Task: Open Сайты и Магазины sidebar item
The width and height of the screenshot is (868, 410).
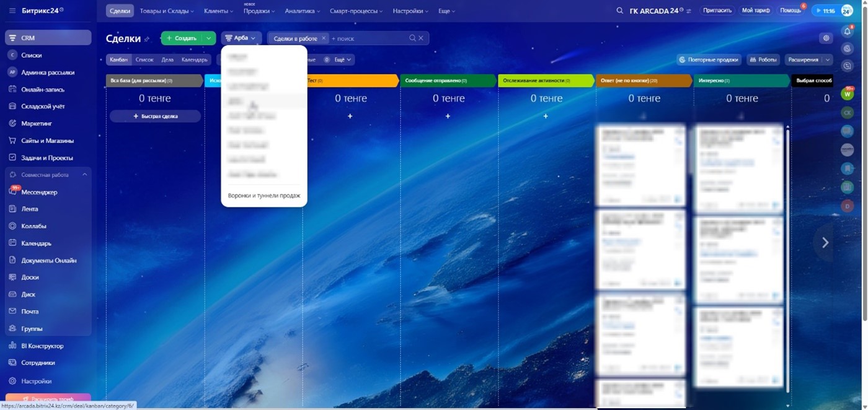Action: click(x=48, y=141)
